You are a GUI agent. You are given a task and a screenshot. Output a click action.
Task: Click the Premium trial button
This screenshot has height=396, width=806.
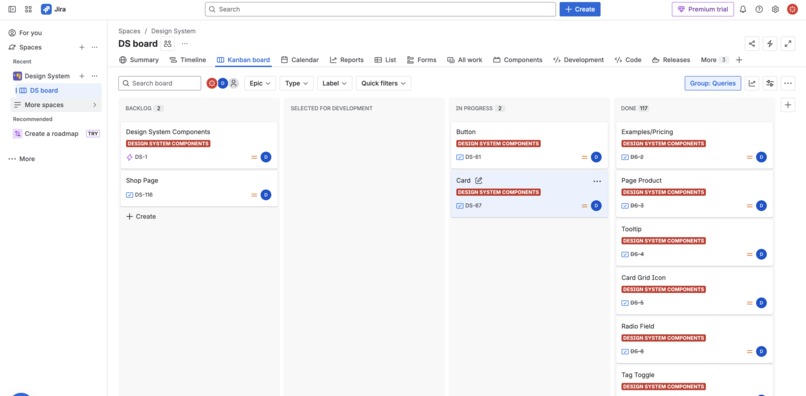703,9
